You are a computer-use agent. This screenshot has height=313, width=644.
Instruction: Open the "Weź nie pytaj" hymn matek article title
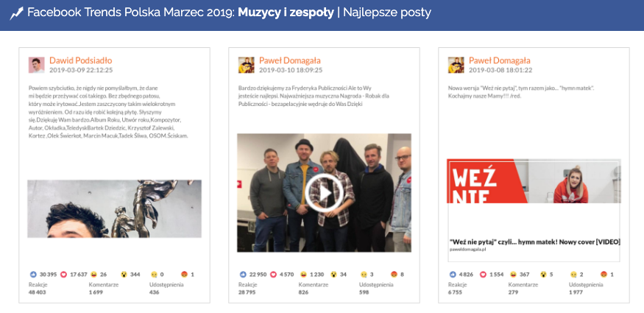click(535, 242)
